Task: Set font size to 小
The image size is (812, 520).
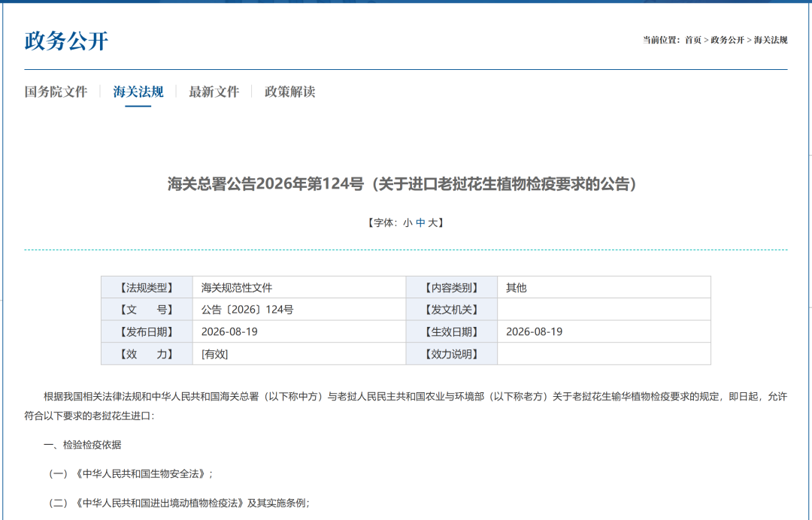Action: [x=408, y=222]
